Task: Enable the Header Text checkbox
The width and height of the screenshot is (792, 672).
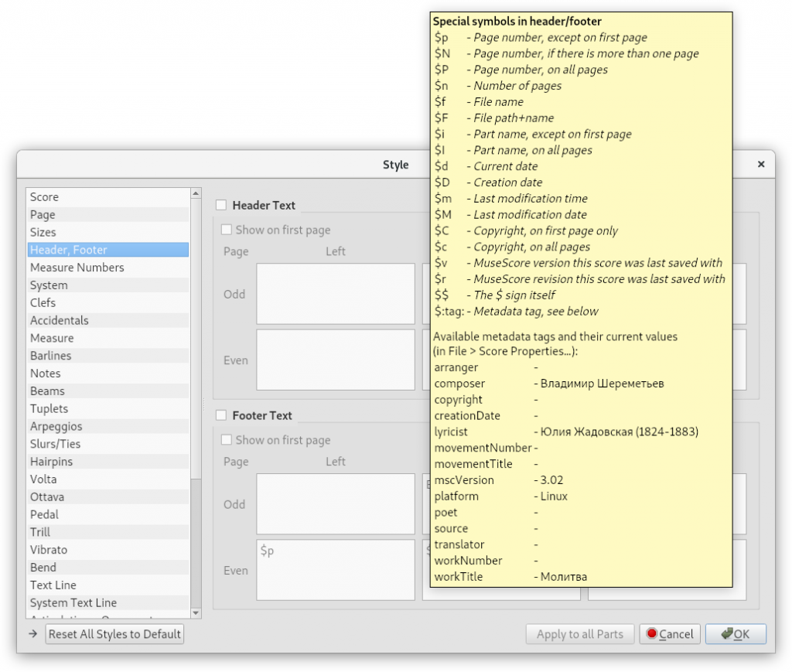Action: tap(221, 206)
